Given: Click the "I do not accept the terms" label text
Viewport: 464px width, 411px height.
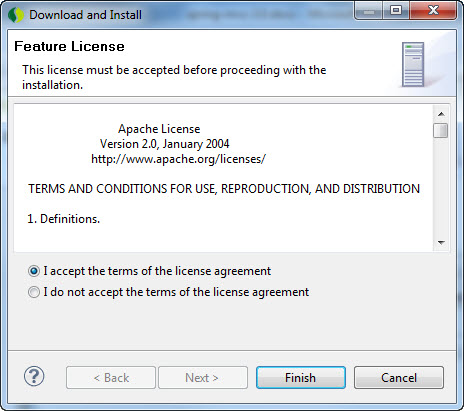Looking at the screenshot, I should pyautogui.click(x=176, y=292).
